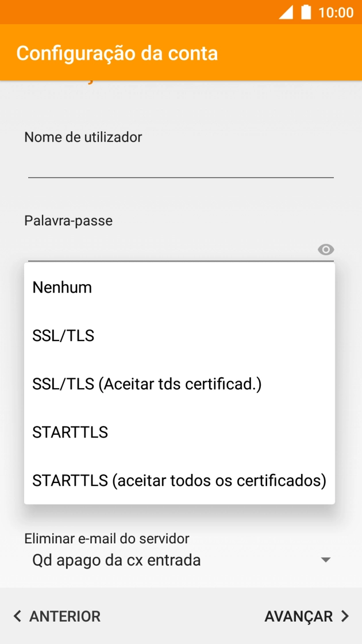The height and width of the screenshot is (644, 362).
Task: Click the forward chevron next to AVANÇAR
Action: (x=345, y=616)
